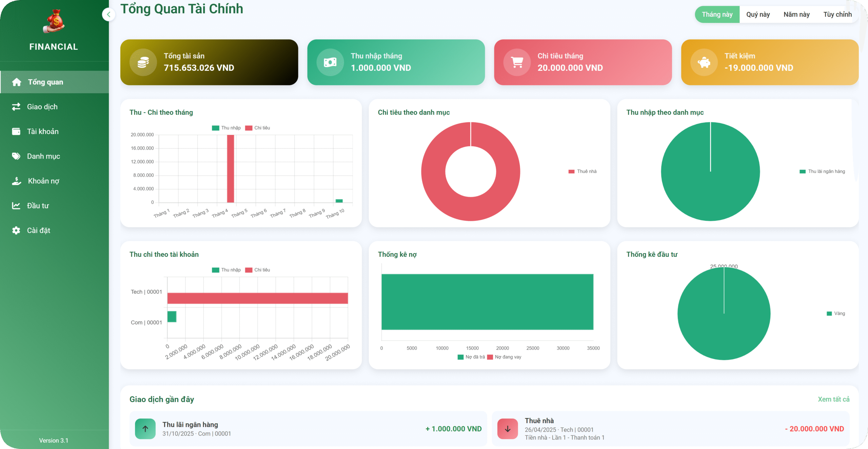Toggle Chi tiêu legend in monthly chart
This screenshot has height=449, width=868.
point(258,128)
